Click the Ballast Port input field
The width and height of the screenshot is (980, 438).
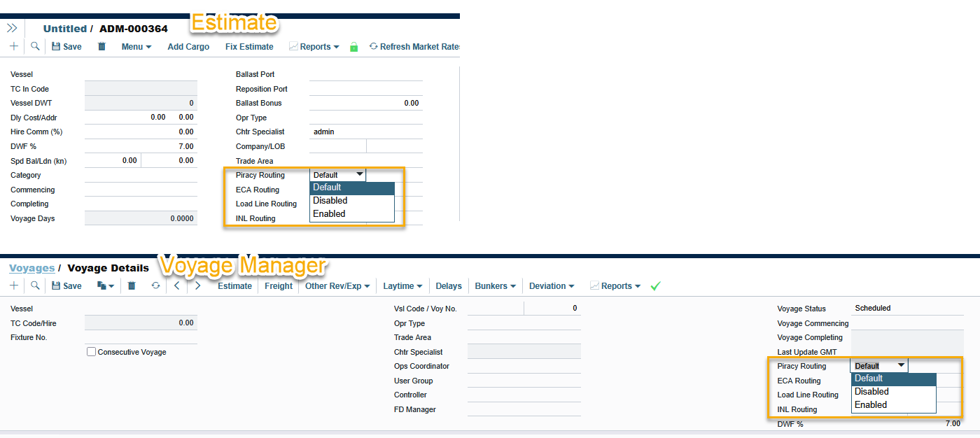[x=365, y=74]
